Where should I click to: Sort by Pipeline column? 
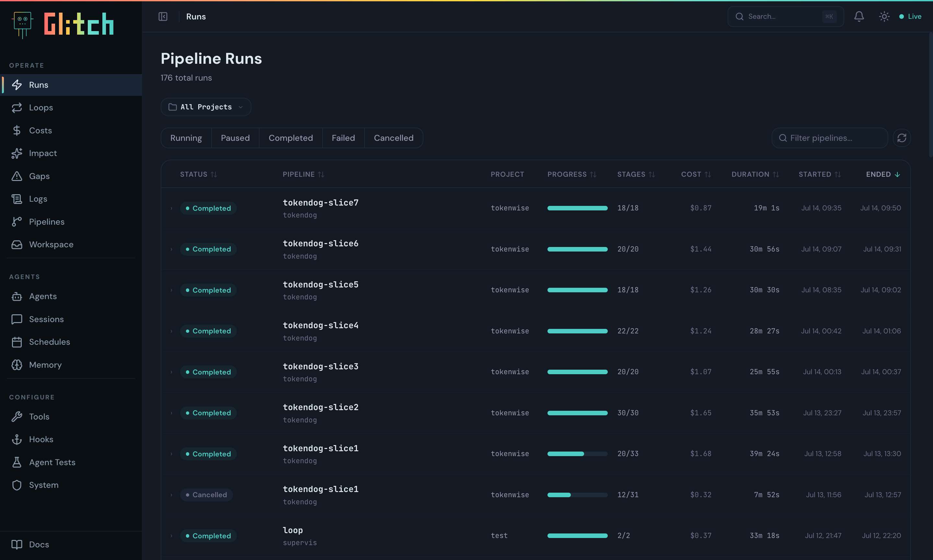(x=303, y=174)
